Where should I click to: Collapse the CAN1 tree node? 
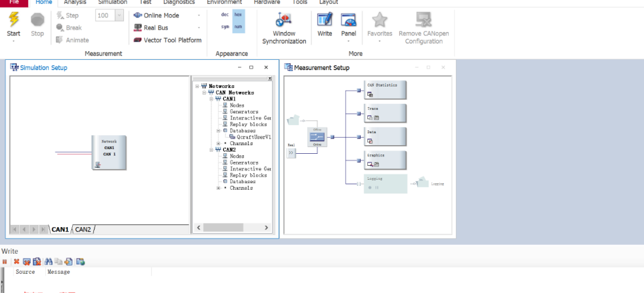[x=211, y=99]
